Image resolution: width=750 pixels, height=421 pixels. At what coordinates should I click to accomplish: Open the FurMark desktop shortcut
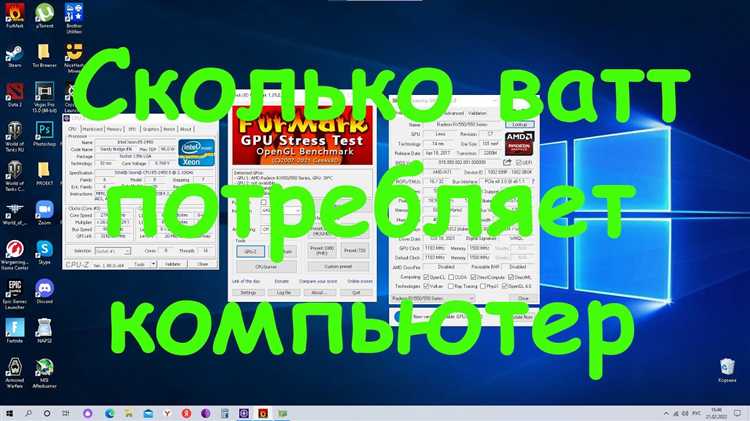tap(14, 15)
